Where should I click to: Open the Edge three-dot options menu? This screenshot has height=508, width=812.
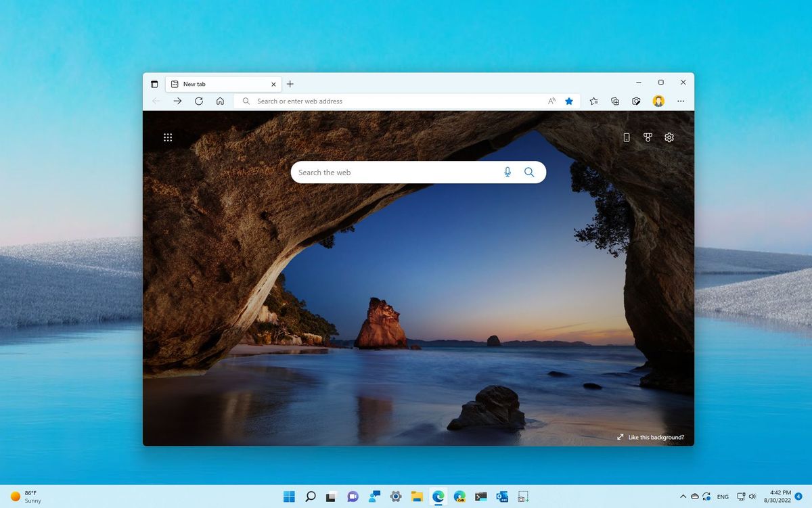click(681, 101)
